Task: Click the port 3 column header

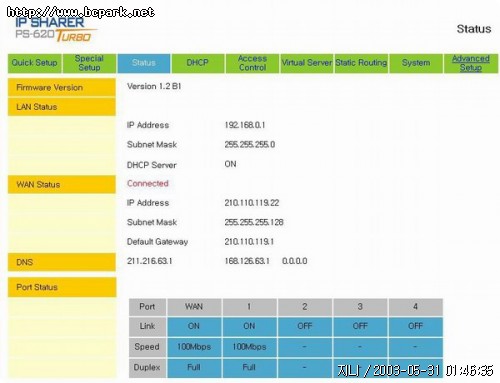Action: [x=360, y=307]
